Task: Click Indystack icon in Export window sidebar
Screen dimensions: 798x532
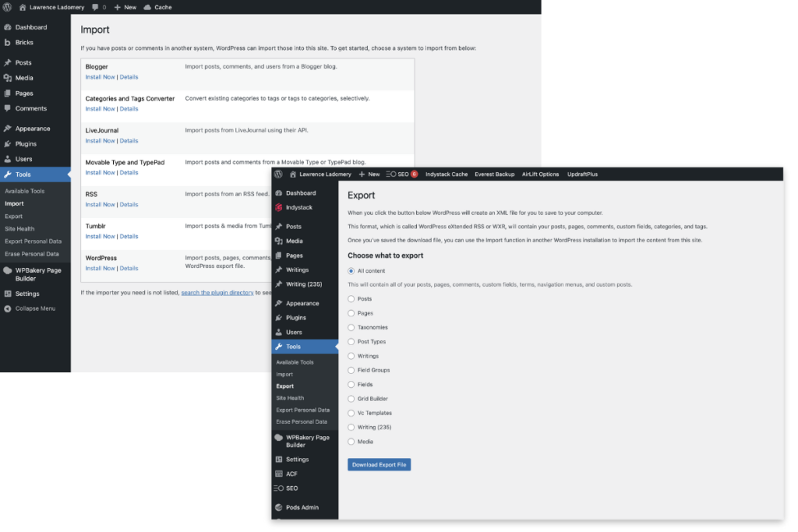Action: (x=279, y=207)
